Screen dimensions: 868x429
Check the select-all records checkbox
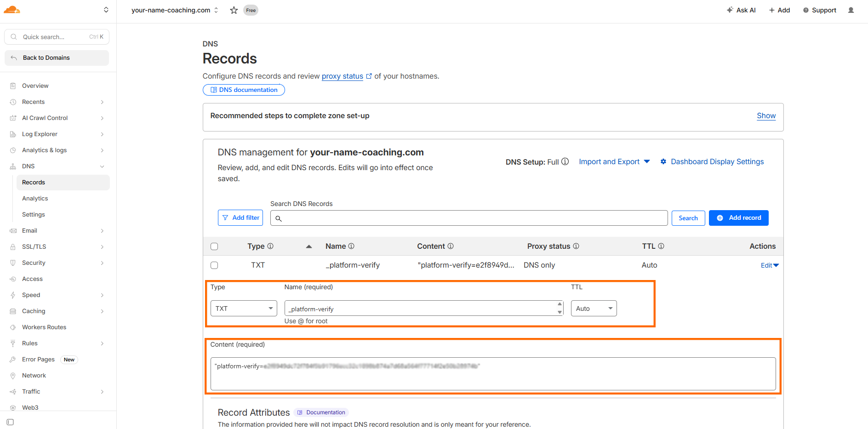point(214,246)
